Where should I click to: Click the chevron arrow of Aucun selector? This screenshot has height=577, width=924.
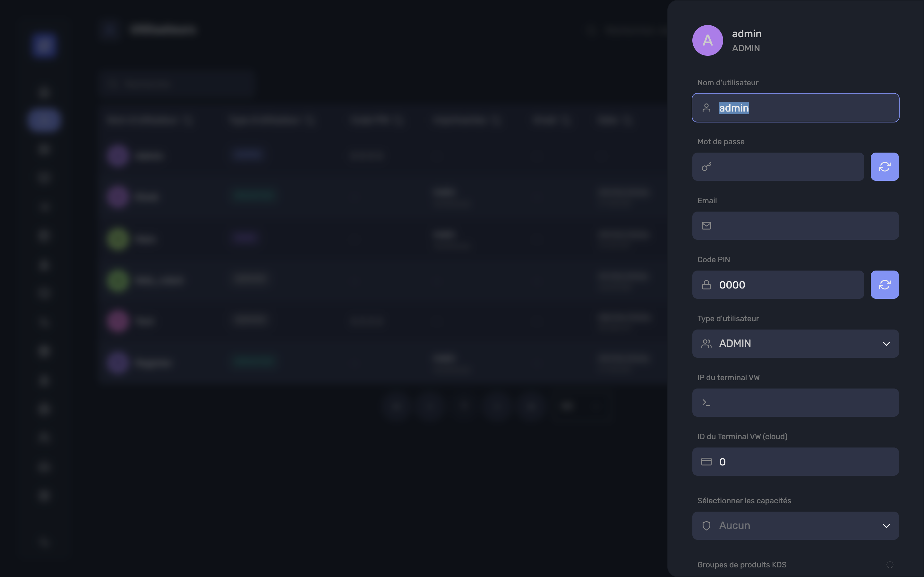886,526
